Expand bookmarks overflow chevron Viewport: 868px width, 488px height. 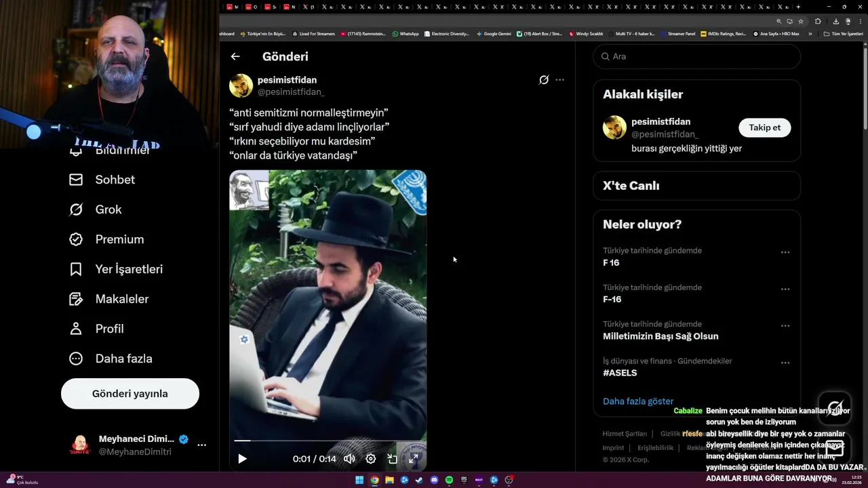(810, 33)
